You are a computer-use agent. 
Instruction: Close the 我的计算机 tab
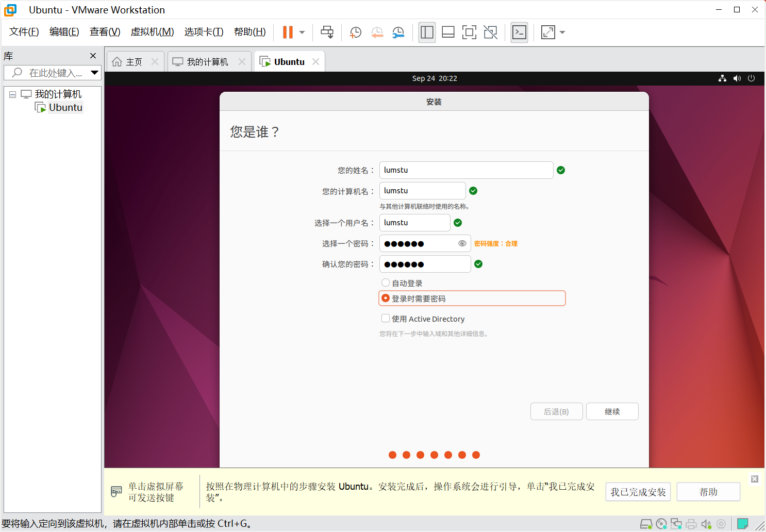(242, 62)
